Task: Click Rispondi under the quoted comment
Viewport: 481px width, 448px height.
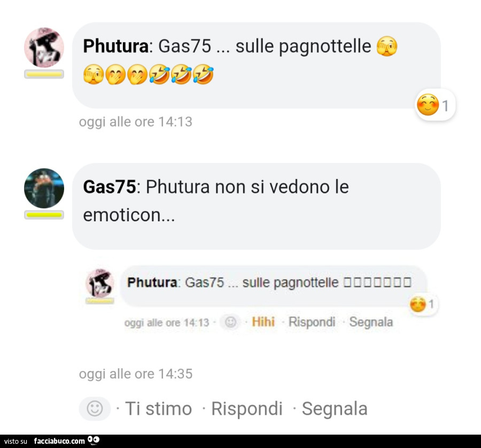Action: [x=312, y=322]
